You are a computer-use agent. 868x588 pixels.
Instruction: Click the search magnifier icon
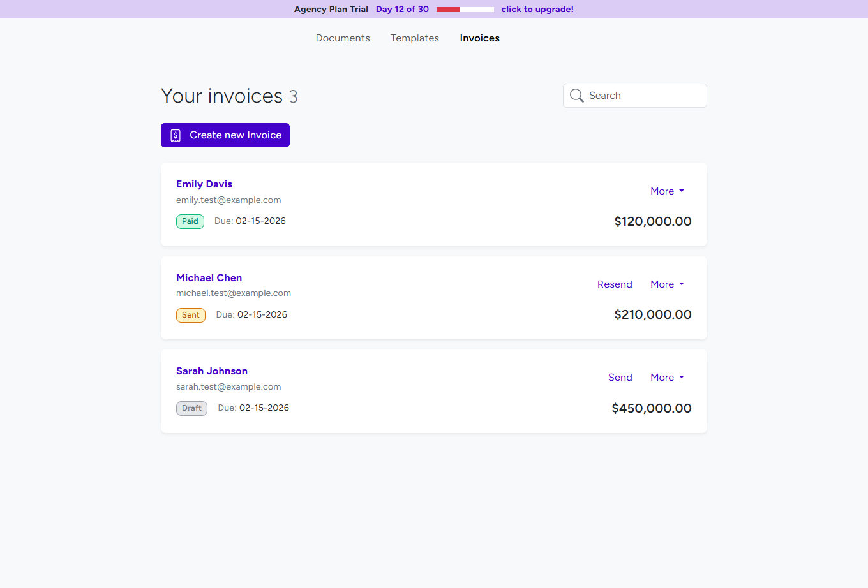(x=577, y=95)
